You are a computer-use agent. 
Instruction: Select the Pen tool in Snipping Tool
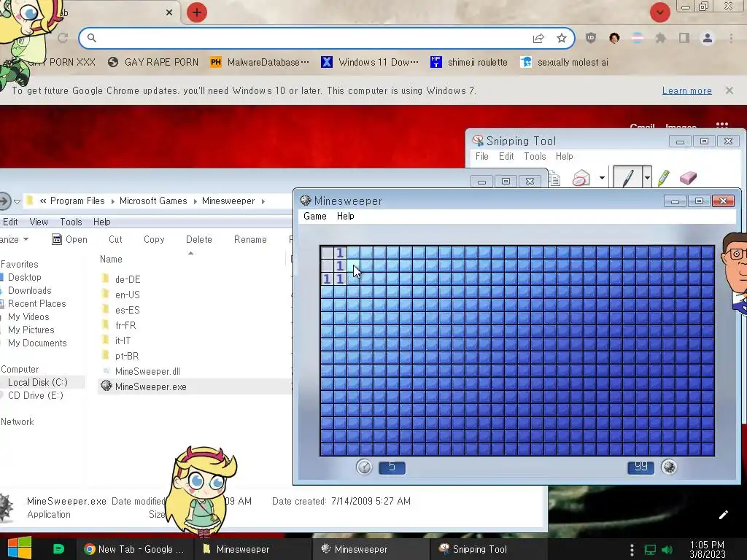click(627, 177)
